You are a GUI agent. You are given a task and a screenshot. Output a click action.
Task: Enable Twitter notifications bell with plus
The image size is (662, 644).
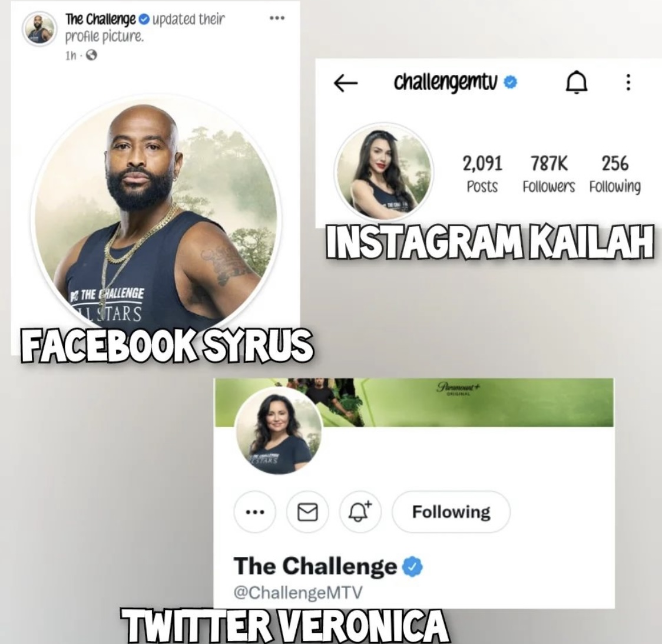[x=360, y=512]
